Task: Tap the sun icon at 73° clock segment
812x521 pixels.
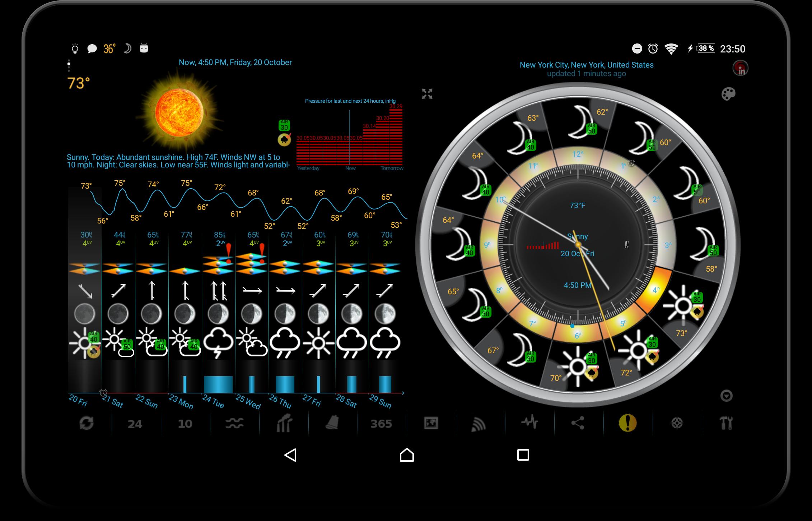Action: coord(683,305)
